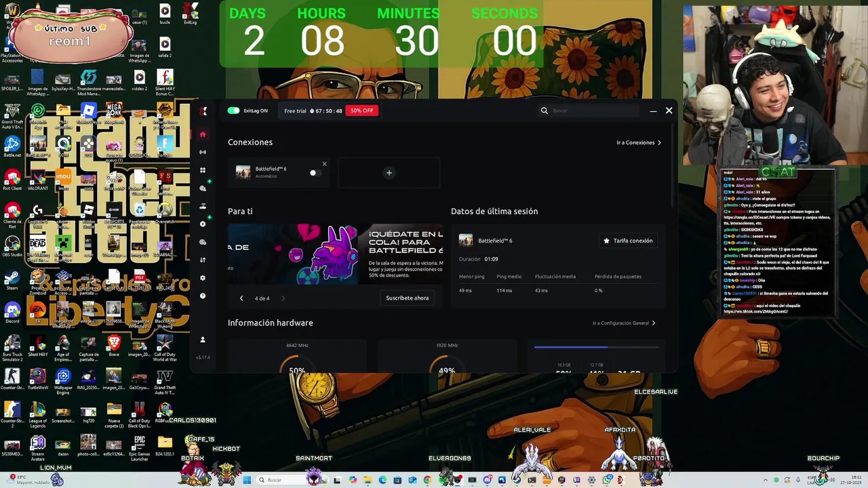Follow the Ir a Configuración General link
The image size is (868, 488).
click(x=624, y=323)
